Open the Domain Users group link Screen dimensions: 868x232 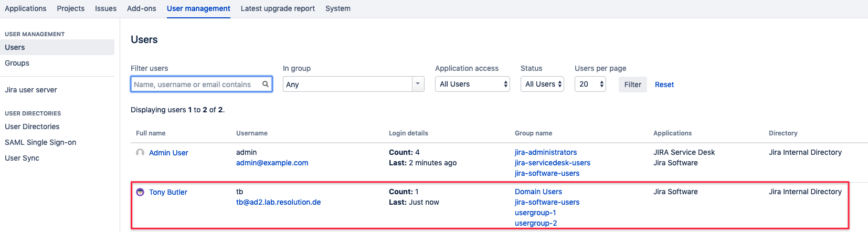538,192
